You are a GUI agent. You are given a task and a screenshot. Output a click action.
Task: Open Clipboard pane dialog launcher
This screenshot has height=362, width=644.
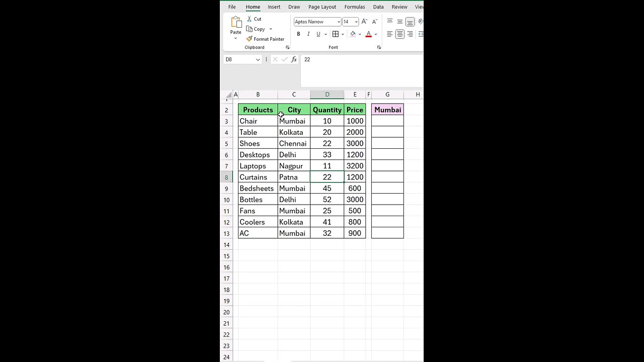click(288, 47)
